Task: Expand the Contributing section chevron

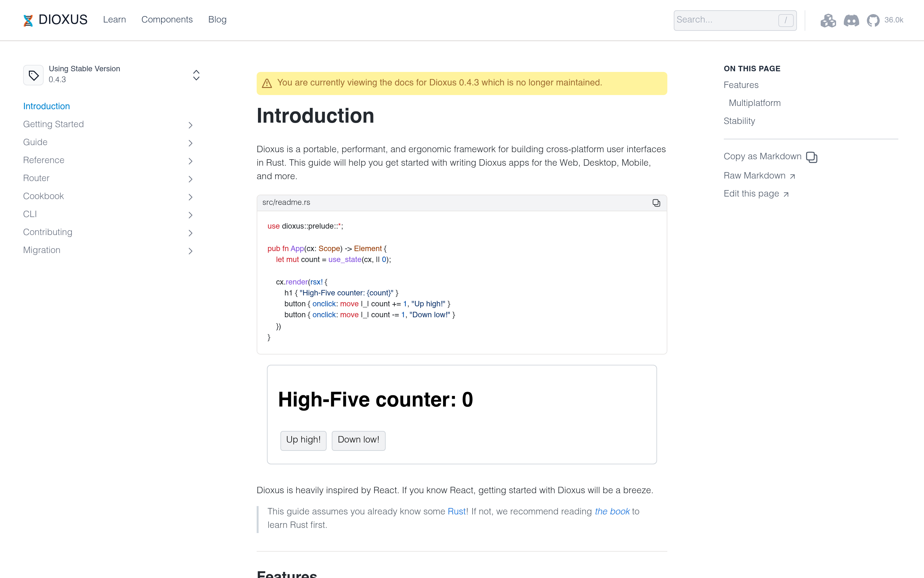Action: point(191,233)
